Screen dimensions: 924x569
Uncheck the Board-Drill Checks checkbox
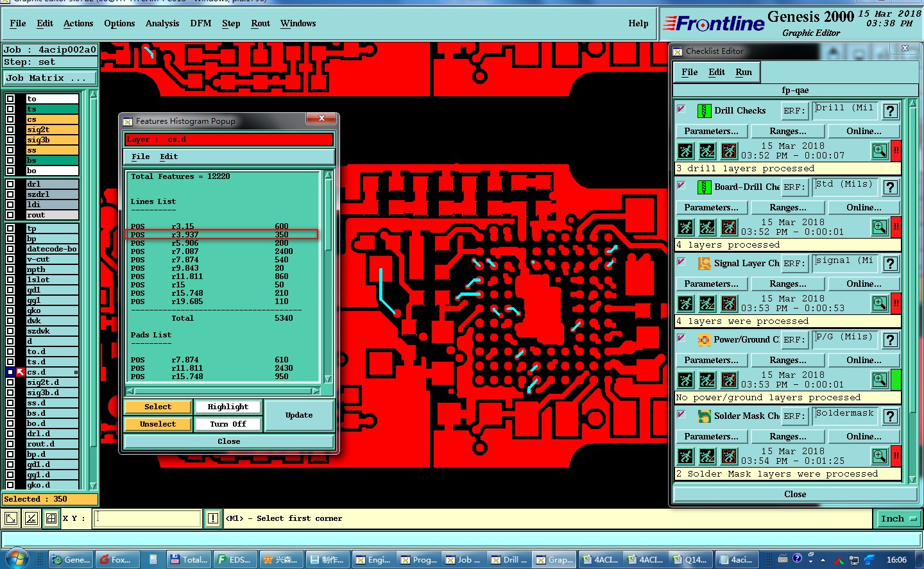681,185
